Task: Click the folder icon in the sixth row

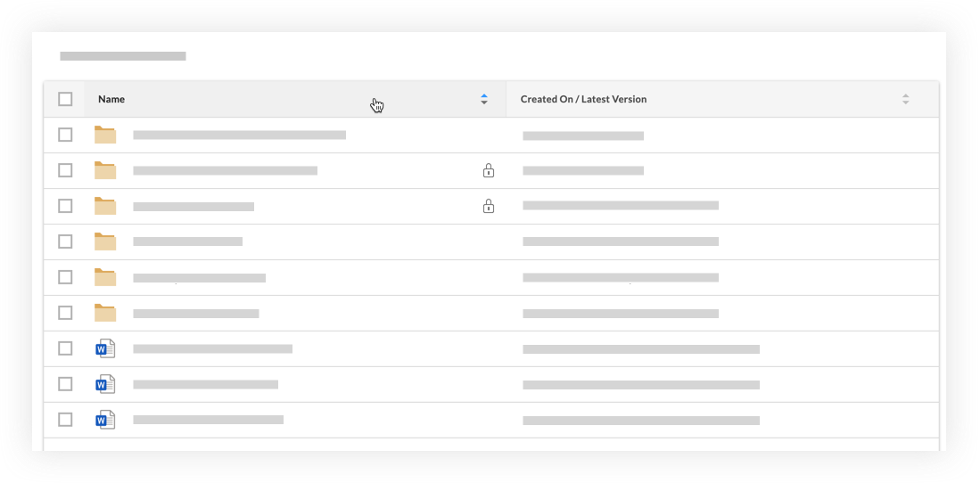Action: (105, 313)
